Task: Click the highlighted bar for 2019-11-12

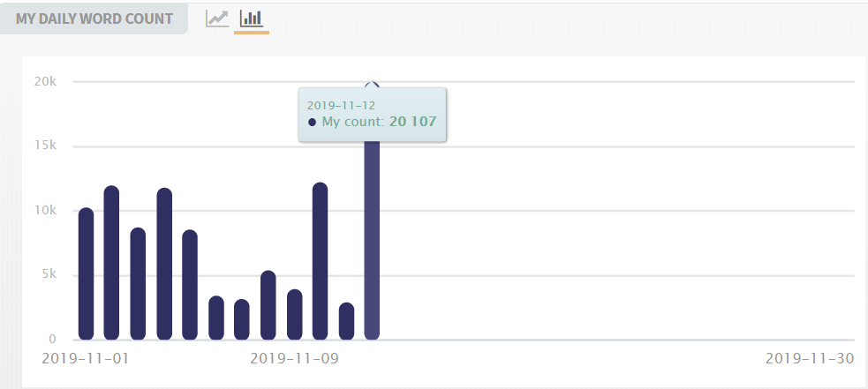Action: pos(372,238)
